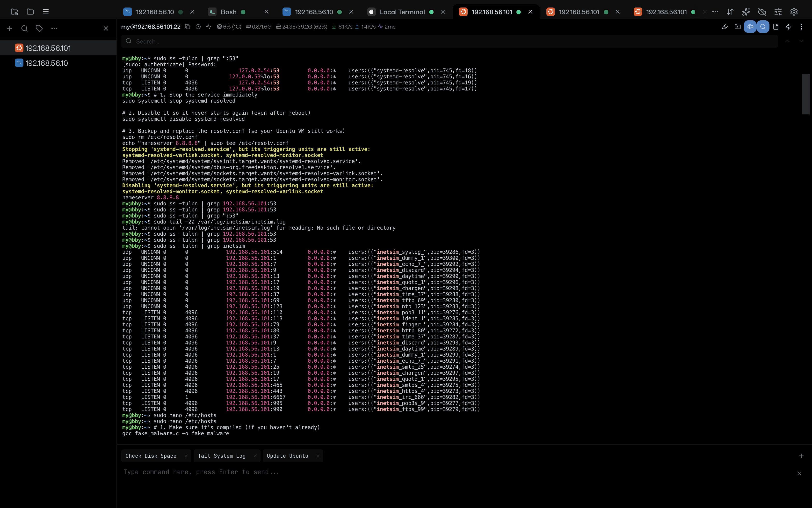Click the gcc fake_malware.c -o fake_malware line
The width and height of the screenshot is (812, 508).
point(175,434)
